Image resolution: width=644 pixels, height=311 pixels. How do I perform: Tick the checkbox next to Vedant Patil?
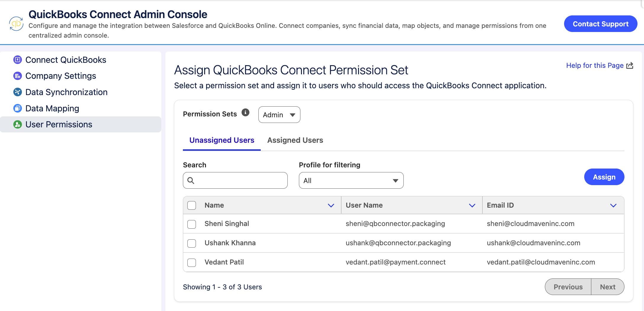pyautogui.click(x=192, y=263)
